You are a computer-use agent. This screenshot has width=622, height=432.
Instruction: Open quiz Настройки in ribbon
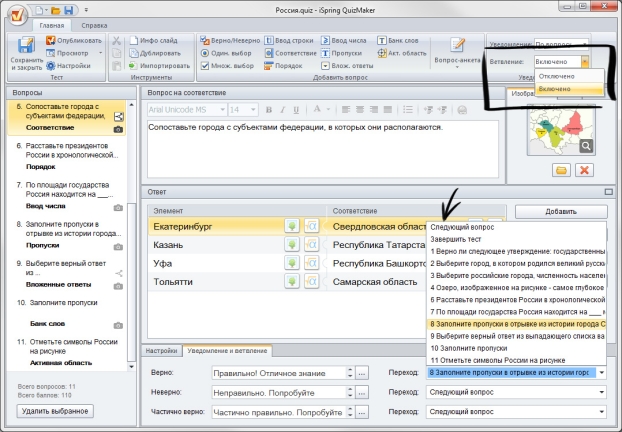click(68, 66)
